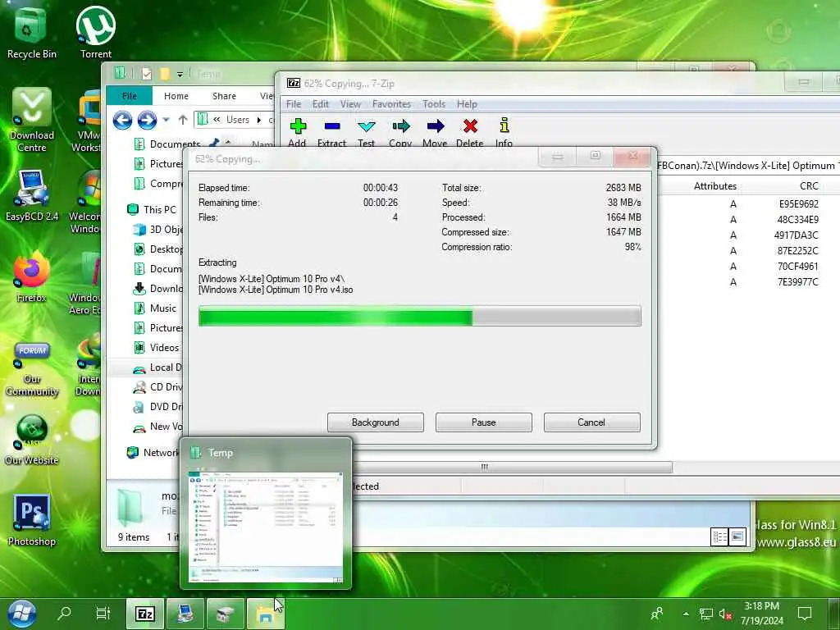Image resolution: width=840 pixels, height=630 pixels.
Task: Sort 7-Zip list by Attributes column
Action: point(715,186)
